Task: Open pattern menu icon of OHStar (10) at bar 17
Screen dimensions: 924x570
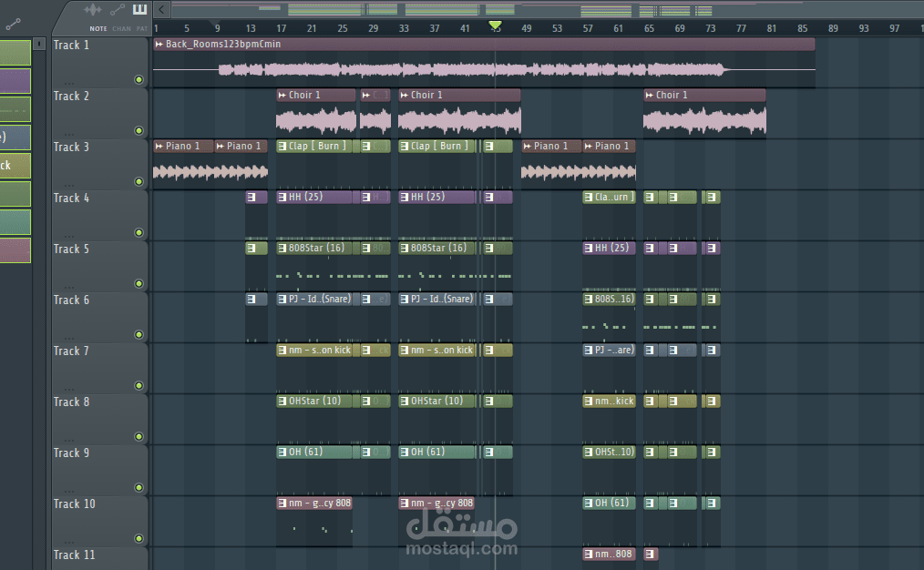Action: 282,401
